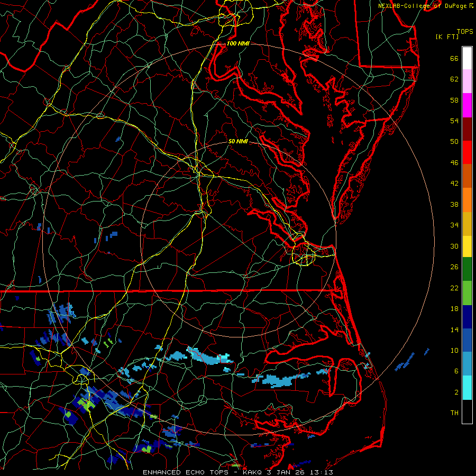Viewport: 476px width, 476px height.
Task: Click the 46 label on the legend scale
Action: click(x=454, y=163)
